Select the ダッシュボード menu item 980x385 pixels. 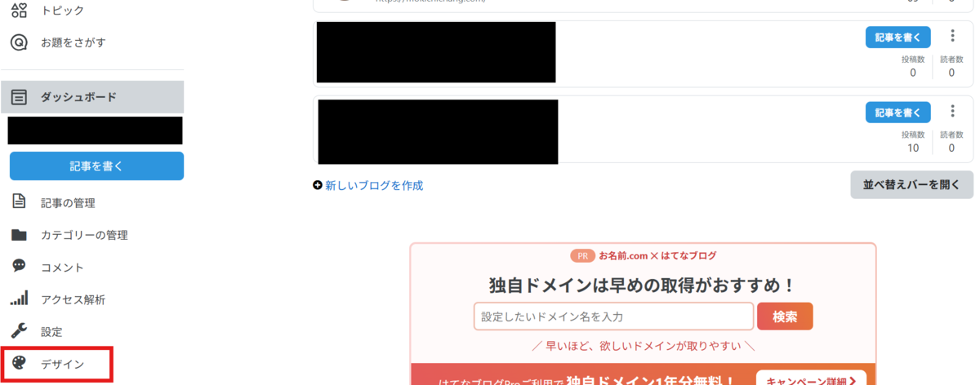pos(92,97)
